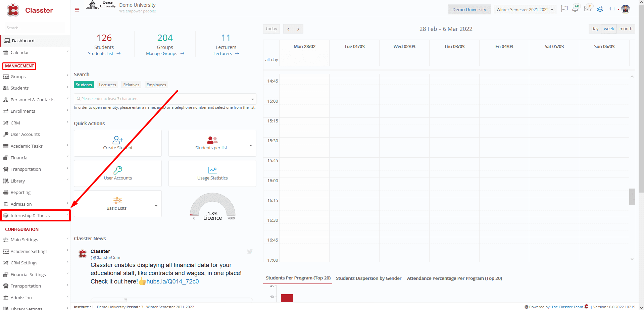Expand Students per list dropdown arrow
The height and width of the screenshot is (310, 644).
coord(250,145)
